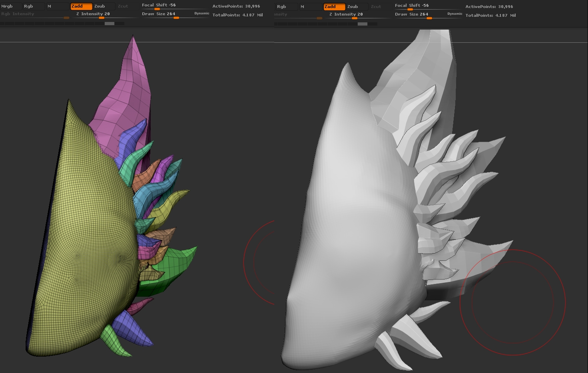Click TotalPoints: 4.187 Mil readout above gray model view
588x373 pixels.
pyautogui.click(x=490, y=16)
